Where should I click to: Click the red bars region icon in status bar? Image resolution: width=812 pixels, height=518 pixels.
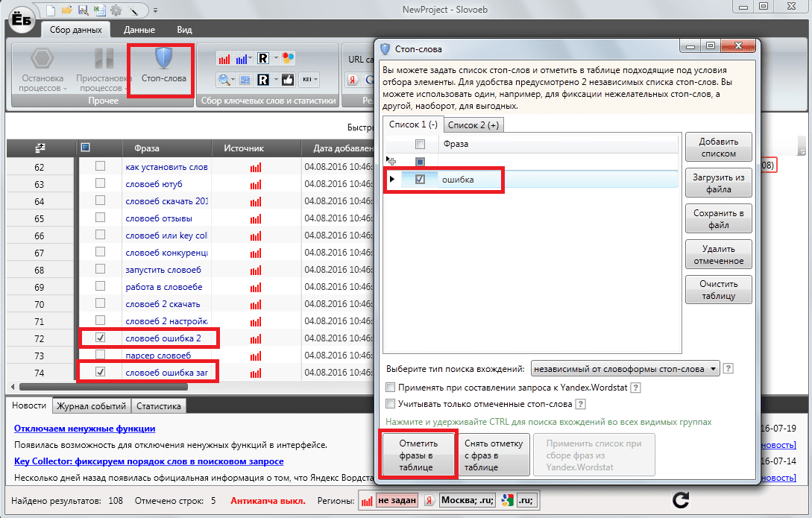click(367, 500)
